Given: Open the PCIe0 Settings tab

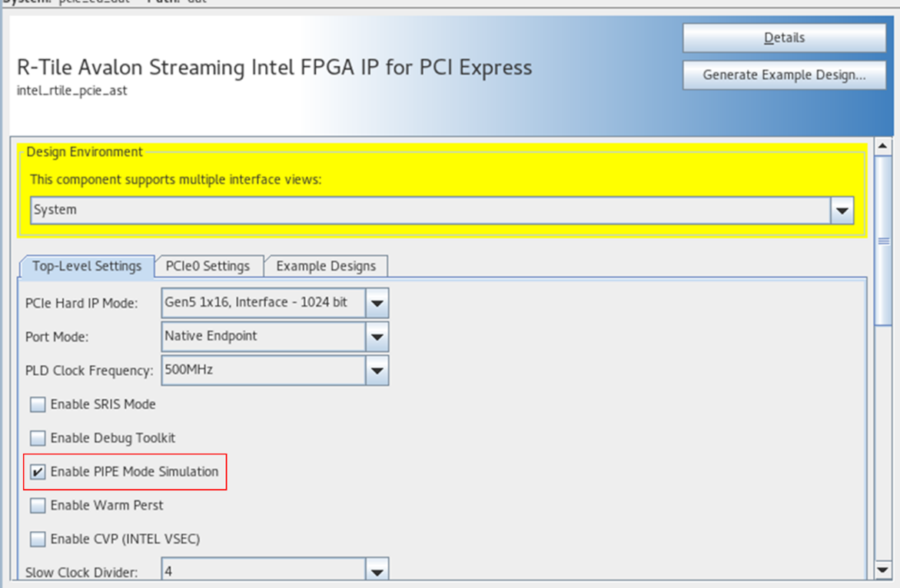Looking at the screenshot, I should point(208,266).
